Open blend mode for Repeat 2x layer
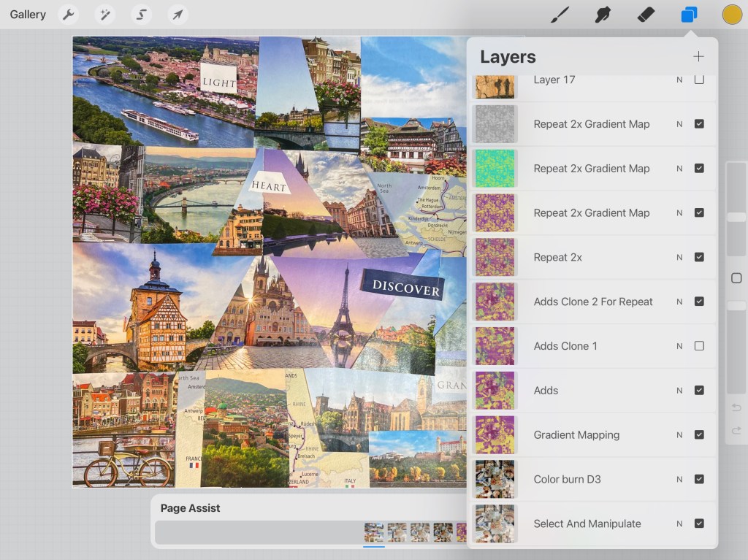This screenshot has width=748, height=560. [679, 258]
